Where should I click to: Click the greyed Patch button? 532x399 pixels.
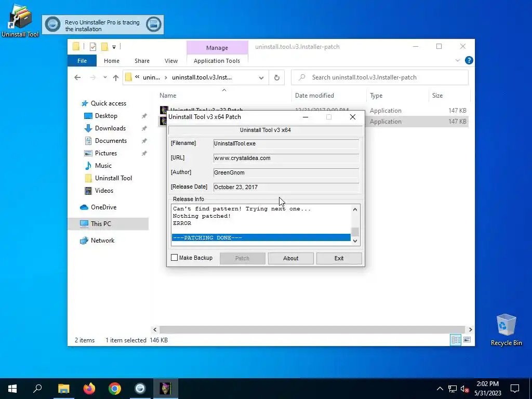tap(242, 258)
